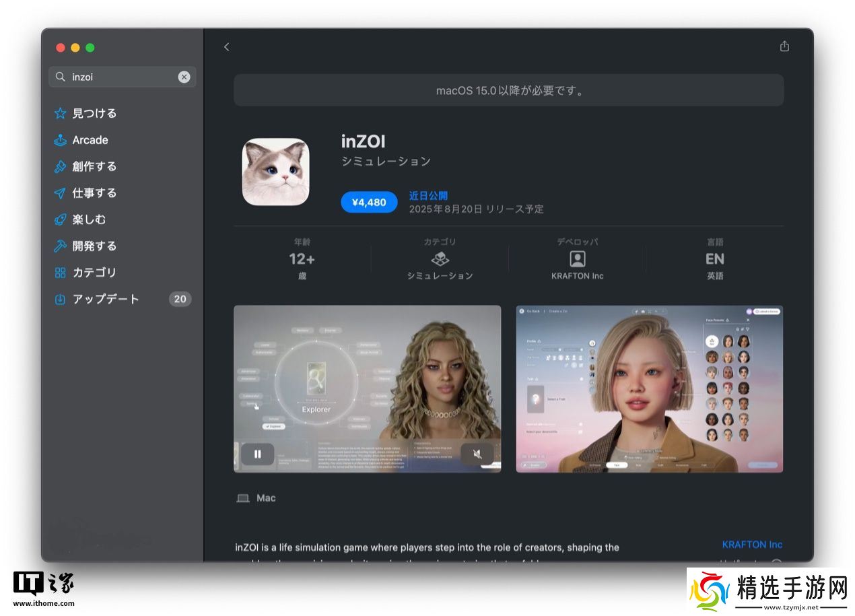This screenshot has height=616, width=855.
Task: Open アップデート with 20 badge
Action: (106, 299)
